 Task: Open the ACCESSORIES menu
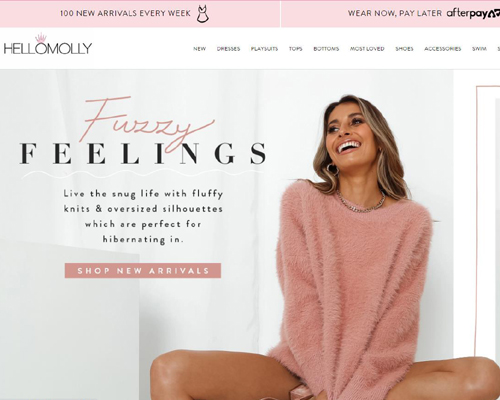click(443, 49)
